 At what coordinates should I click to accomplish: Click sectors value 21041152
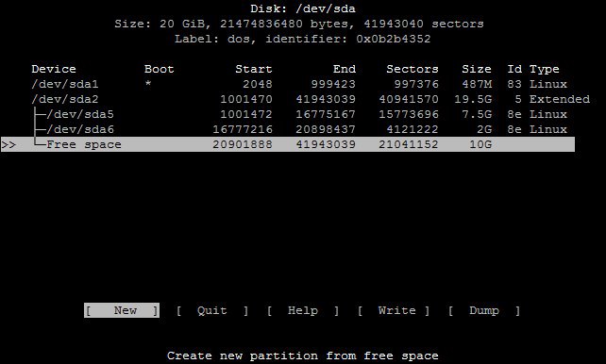(409, 144)
